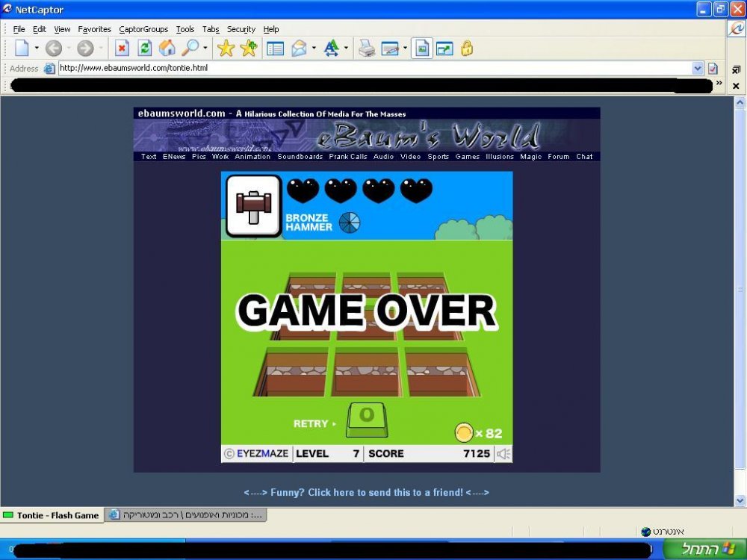747x560 pixels.
Task: Refresh the current page
Action: (144, 48)
